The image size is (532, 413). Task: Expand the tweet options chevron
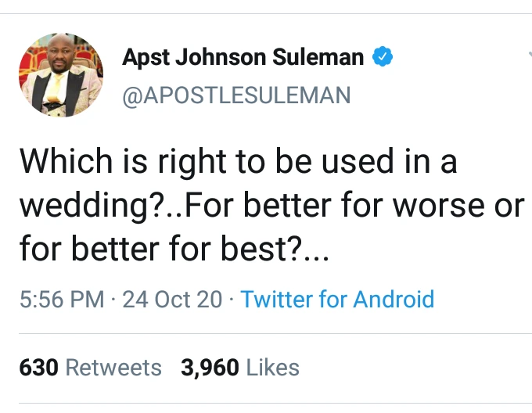[526, 56]
